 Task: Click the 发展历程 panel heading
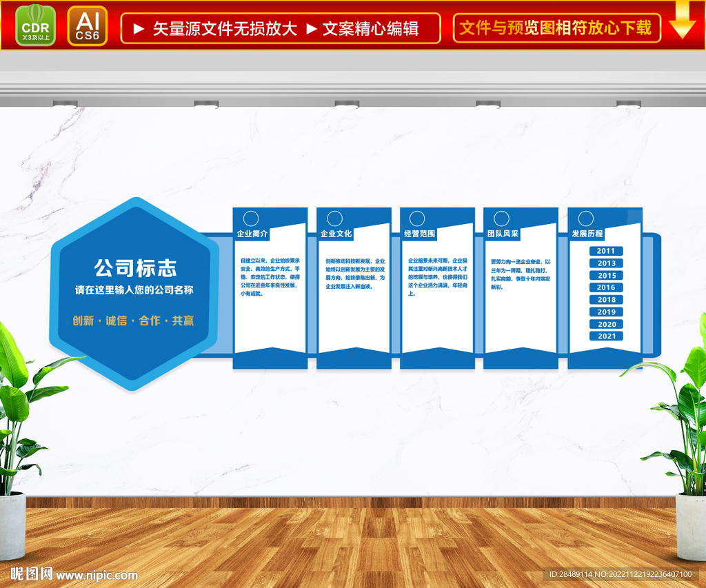pos(587,234)
